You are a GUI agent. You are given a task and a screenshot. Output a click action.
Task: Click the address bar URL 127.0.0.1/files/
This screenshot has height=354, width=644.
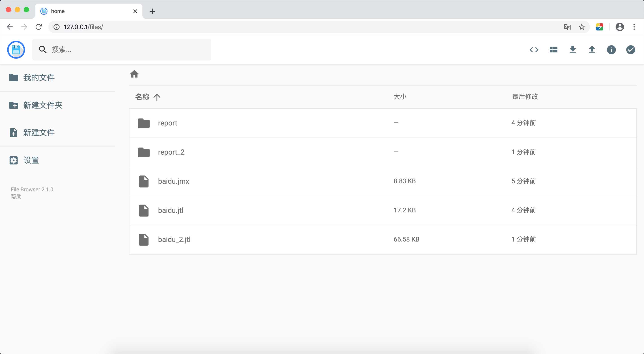coord(83,27)
